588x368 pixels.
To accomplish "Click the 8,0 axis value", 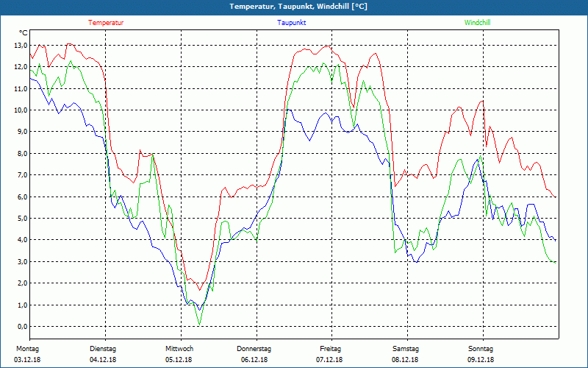I will click(23, 154).
